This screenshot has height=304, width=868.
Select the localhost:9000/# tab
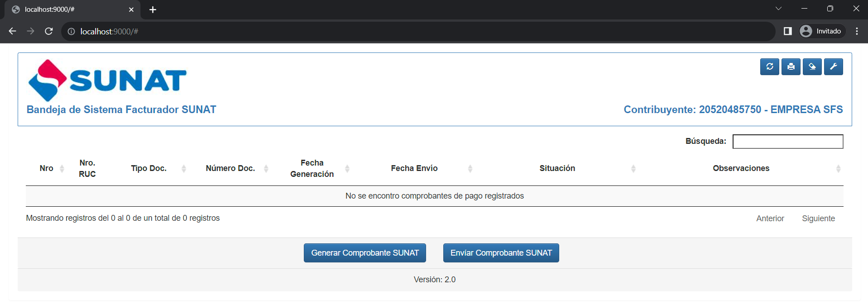[72, 9]
